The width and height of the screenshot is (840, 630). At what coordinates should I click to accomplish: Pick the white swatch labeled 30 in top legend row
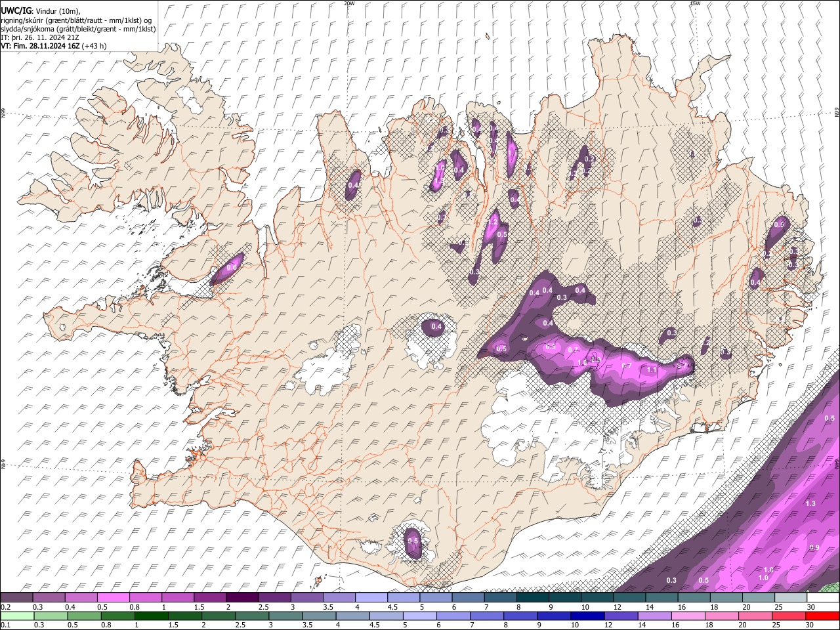click(x=822, y=597)
